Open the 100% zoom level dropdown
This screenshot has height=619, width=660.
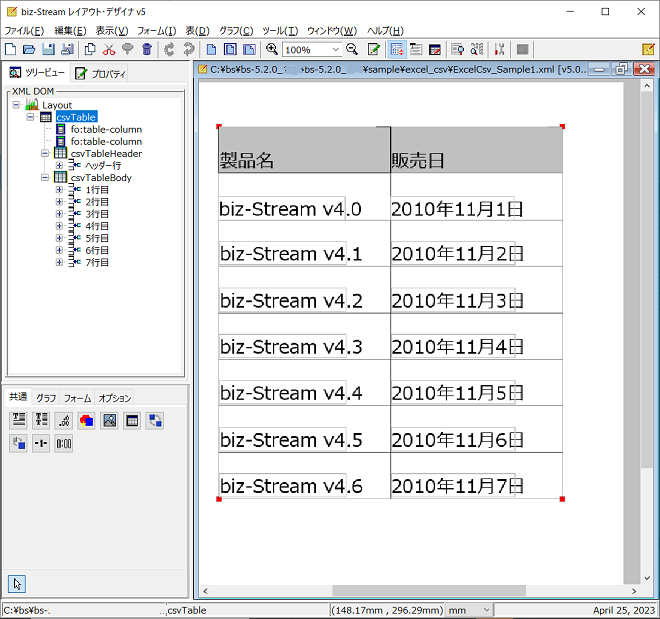[x=335, y=50]
